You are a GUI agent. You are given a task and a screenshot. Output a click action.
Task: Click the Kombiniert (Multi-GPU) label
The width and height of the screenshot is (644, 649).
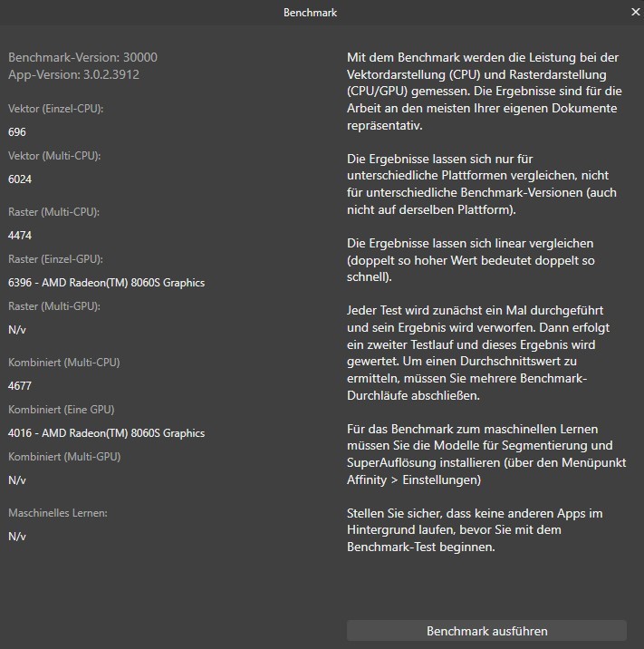[x=64, y=456]
